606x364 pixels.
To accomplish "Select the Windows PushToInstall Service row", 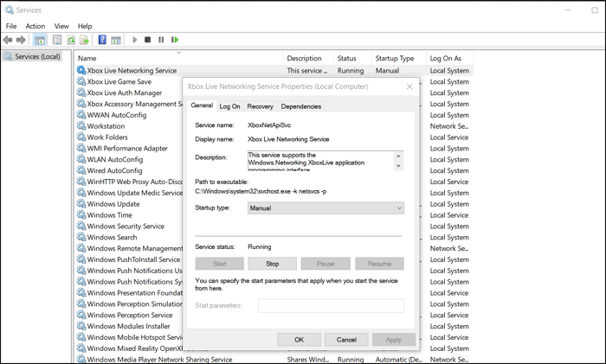I will coord(129,259).
